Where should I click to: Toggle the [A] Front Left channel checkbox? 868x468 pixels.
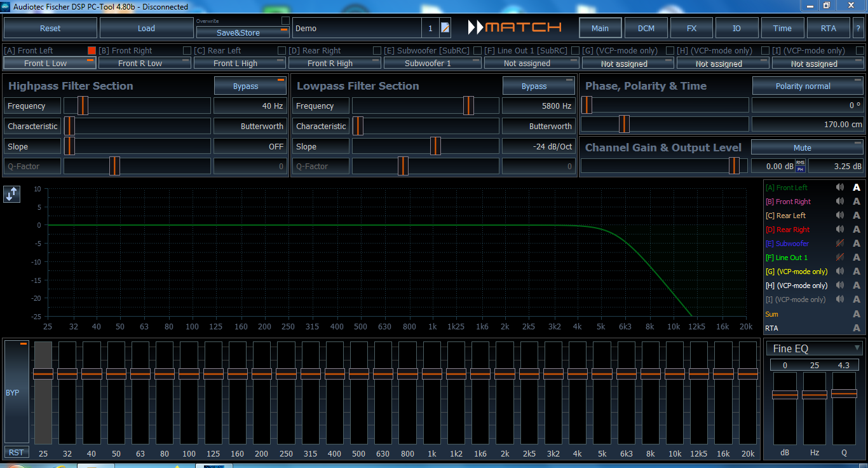(x=92, y=50)
